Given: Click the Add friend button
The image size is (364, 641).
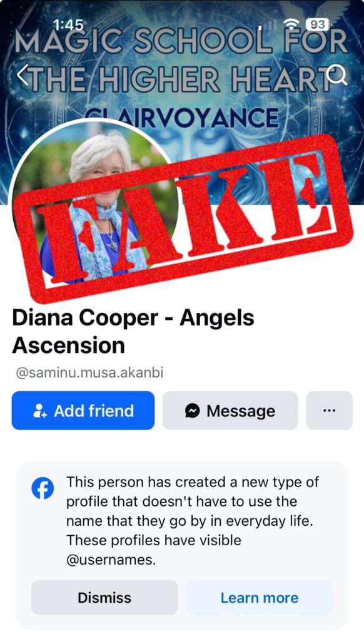Looking at the screenshot, I should tap(83, 411).
